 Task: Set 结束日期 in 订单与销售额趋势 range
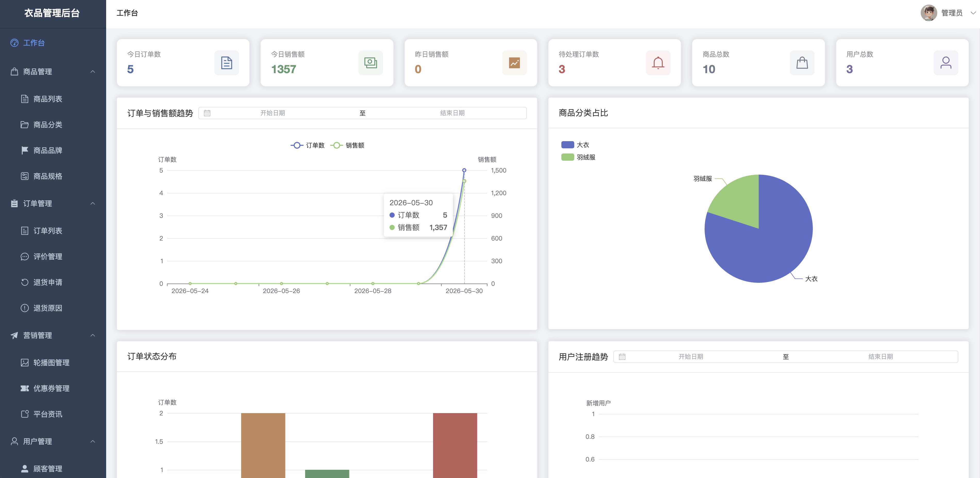(452, 113)
